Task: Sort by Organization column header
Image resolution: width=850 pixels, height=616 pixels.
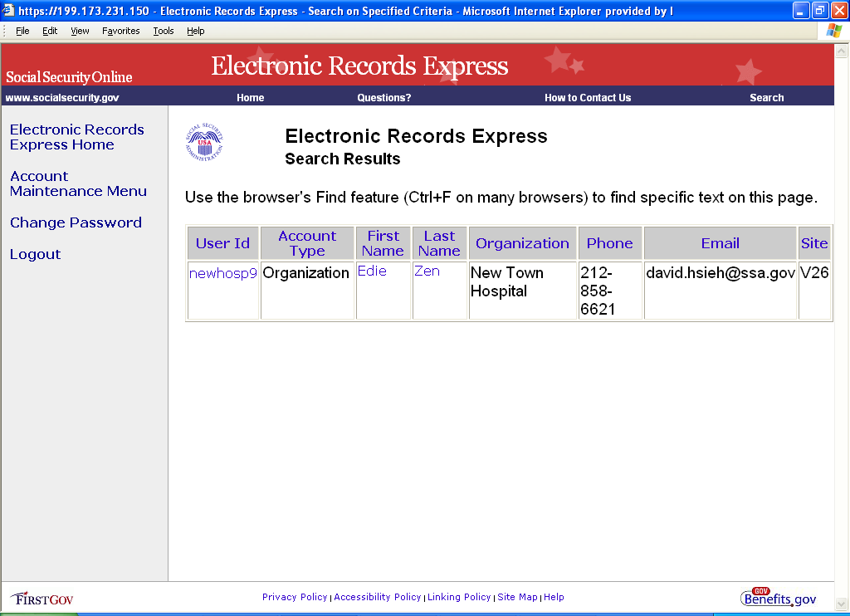Action: pyautogui.click(x=523, y=243)
